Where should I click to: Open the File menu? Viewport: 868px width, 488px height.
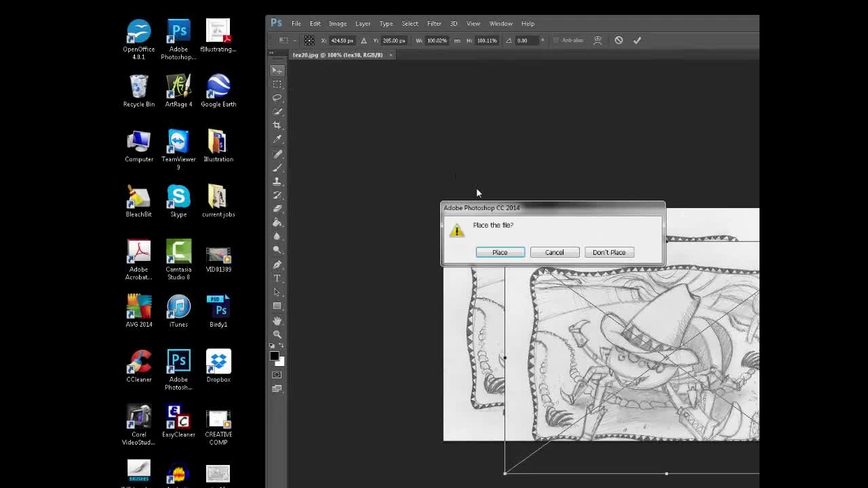pyautogui.click(x=296, y=23)
